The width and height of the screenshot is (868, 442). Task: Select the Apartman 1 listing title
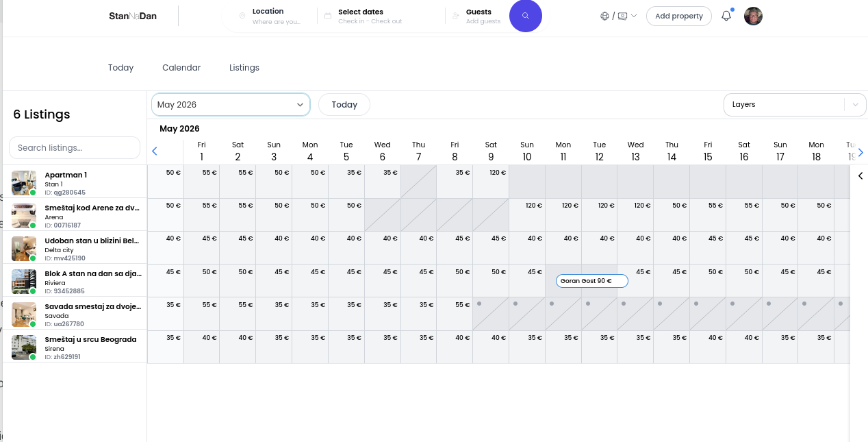click(66, 175)
